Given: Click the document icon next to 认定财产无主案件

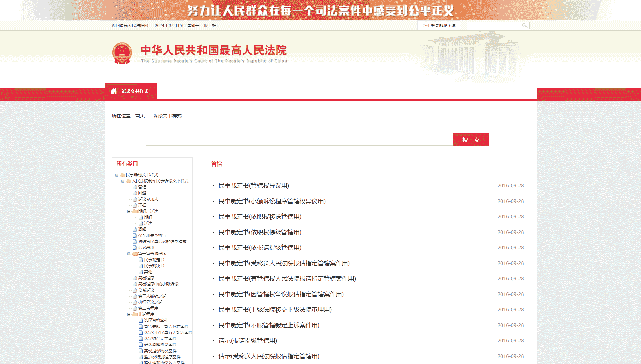Looking at the screenshot, I should [141, 339].
